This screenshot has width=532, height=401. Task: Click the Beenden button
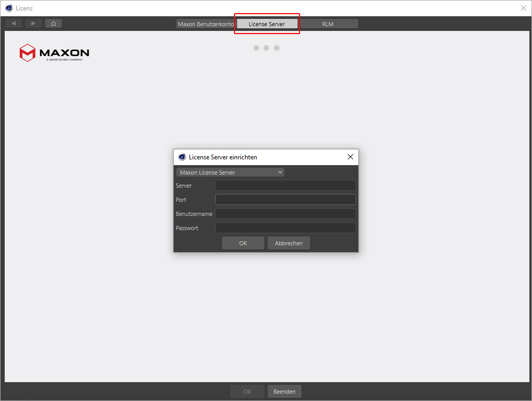click(284, 392)
